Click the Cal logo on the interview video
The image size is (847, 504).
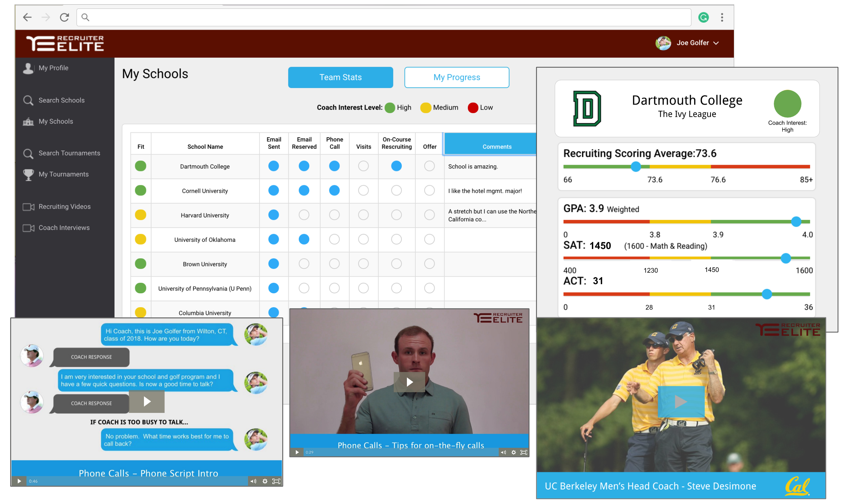798,486
